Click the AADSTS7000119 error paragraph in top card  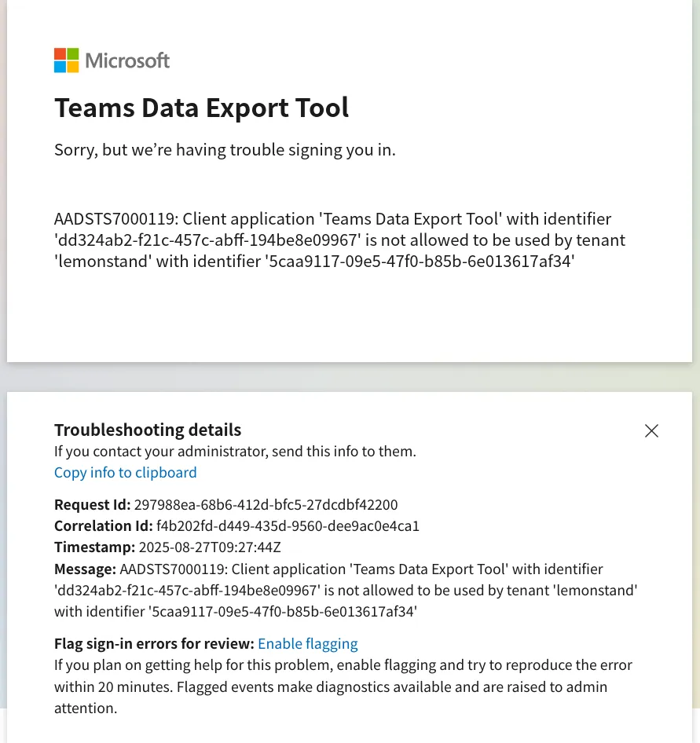(x=339, y=240)
